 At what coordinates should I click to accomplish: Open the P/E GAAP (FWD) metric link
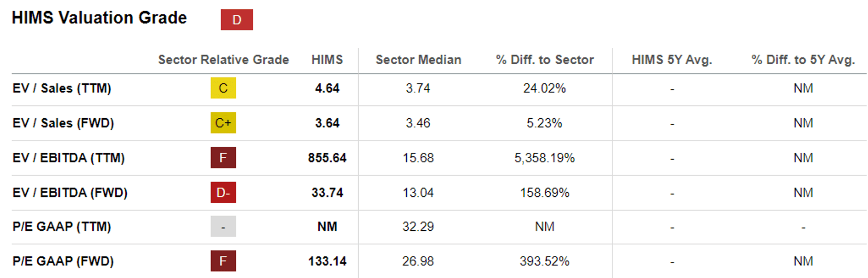63,261
